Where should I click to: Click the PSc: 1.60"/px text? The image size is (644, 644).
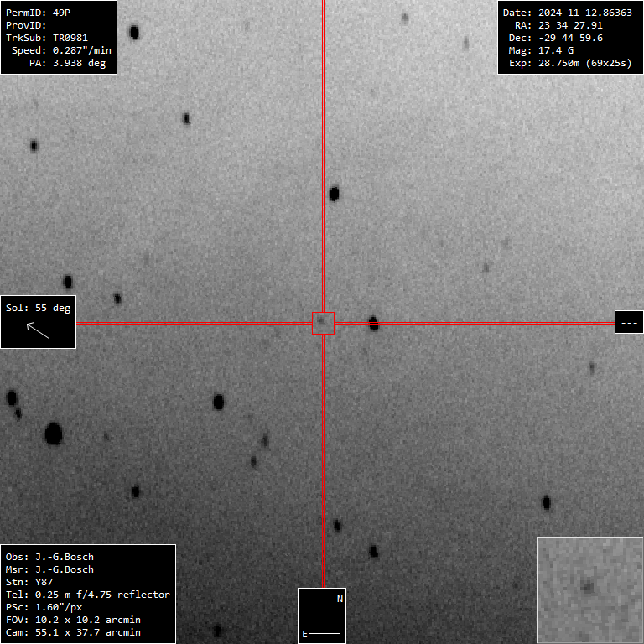tap(44, 607)
